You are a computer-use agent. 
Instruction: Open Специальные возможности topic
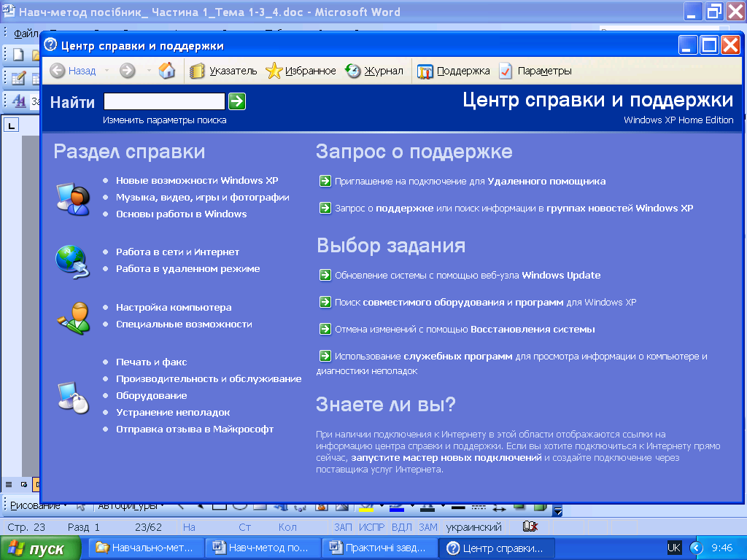185,324
